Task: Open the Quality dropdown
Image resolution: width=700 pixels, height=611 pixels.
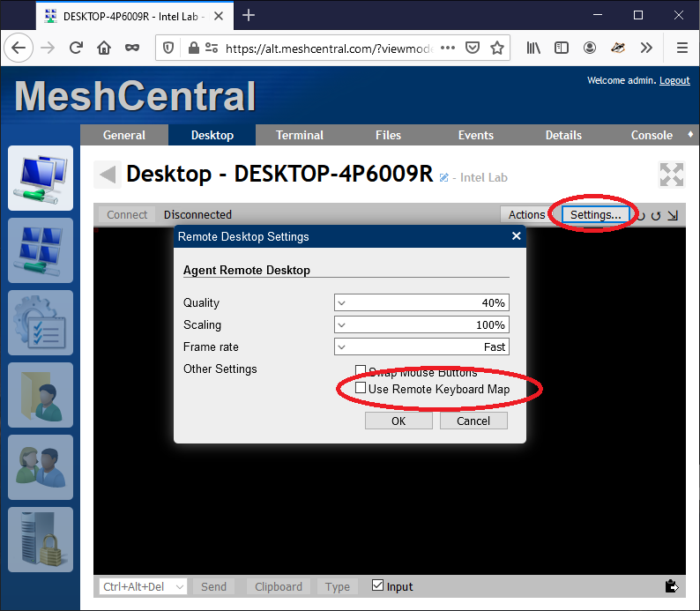Action: click(x=421, y=302)
